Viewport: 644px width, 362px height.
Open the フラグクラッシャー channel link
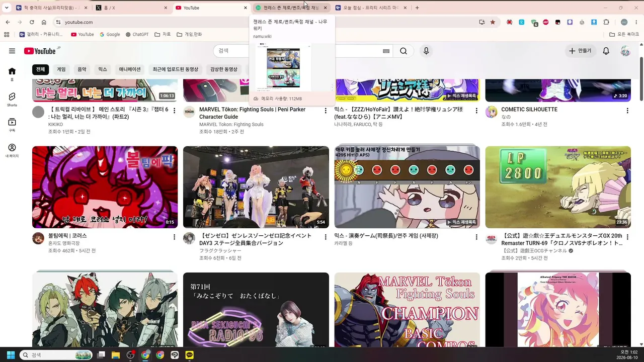point(220,250)
